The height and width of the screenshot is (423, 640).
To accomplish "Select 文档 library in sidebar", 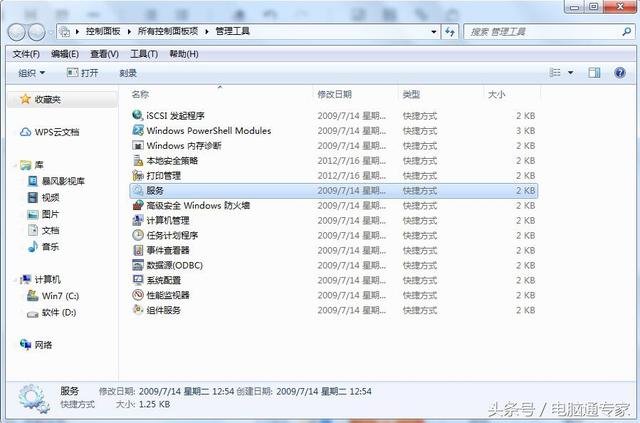I will tap(43, 230).
